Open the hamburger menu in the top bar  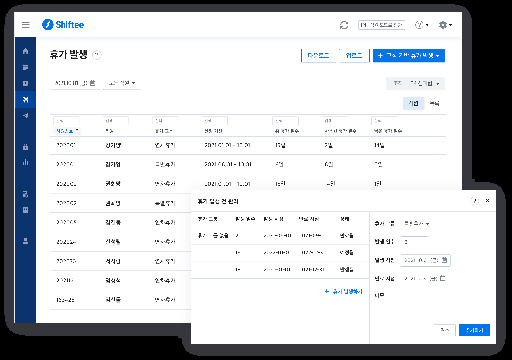(26, 25)
